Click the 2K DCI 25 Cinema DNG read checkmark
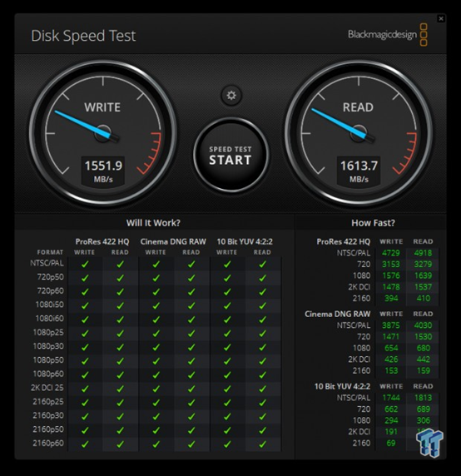Viewport: 461px width, 476px height. point(191,389)
